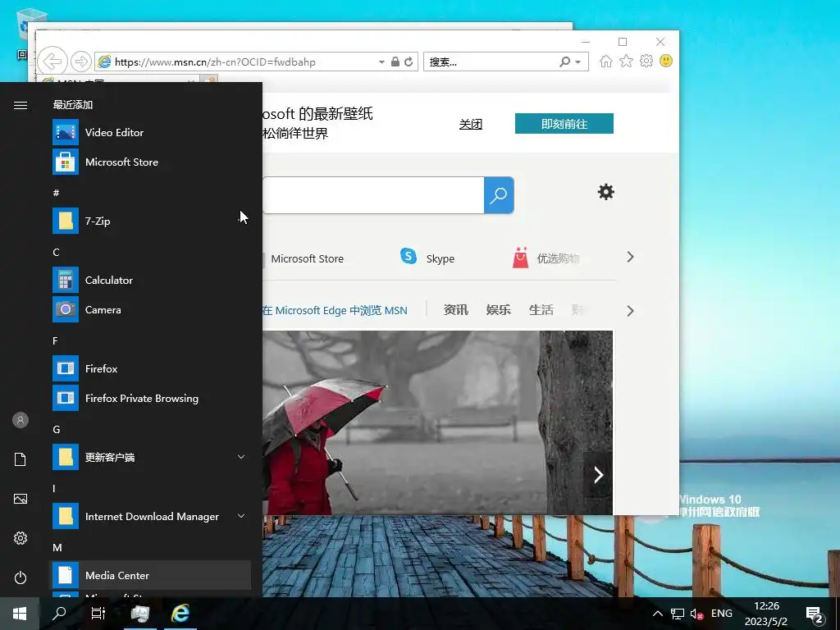Open Video Editor from Start menu
840x630 pixels.
tap(150, 132)
